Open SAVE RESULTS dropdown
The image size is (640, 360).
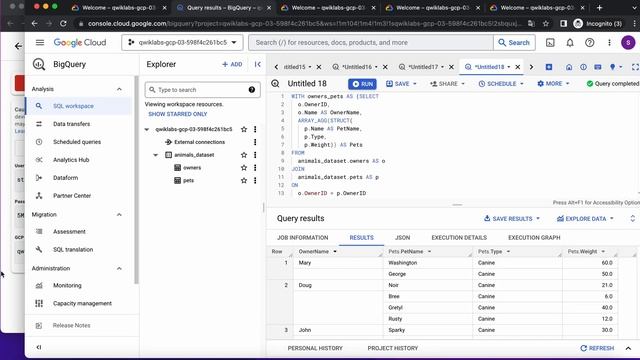click(512, 219)
